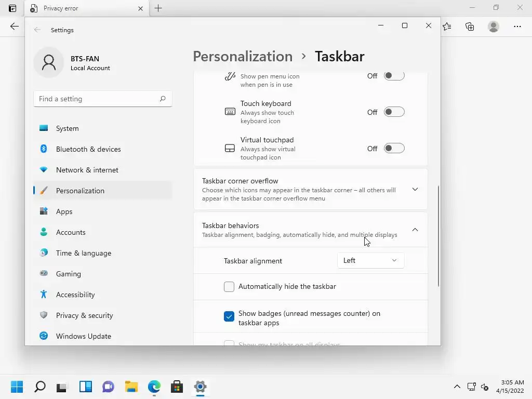Screen dimensions: 532x399
Task: Open Bluetooth & devices settings
Action: pyautogui.click(x=103, y=149)
